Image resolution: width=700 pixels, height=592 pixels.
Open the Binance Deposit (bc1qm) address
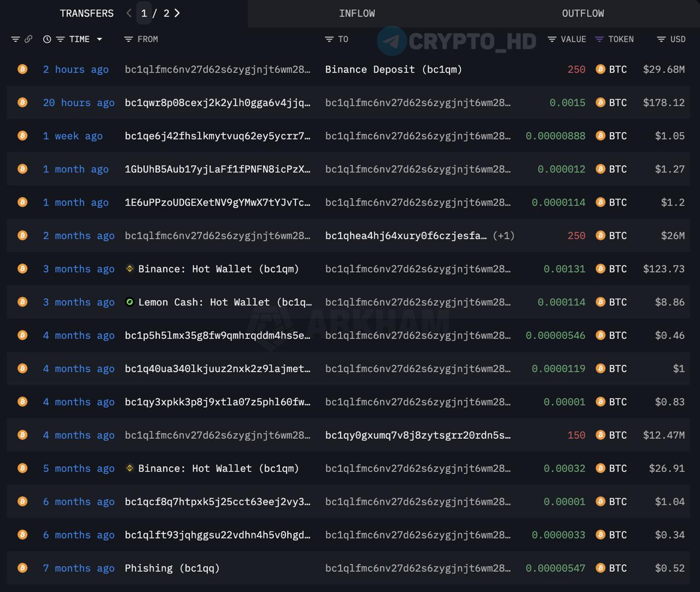[x=393, y=69]
